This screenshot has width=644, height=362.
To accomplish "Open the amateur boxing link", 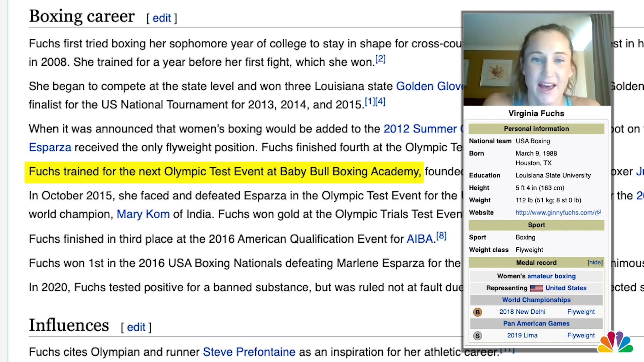I will 551,276.
